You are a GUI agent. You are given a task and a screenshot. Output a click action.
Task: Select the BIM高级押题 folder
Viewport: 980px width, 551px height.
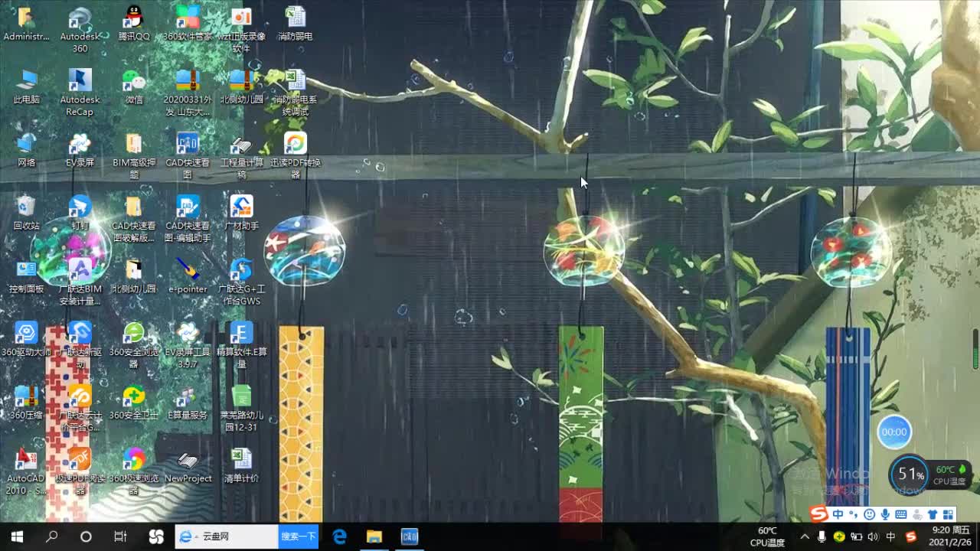(134, 155)
